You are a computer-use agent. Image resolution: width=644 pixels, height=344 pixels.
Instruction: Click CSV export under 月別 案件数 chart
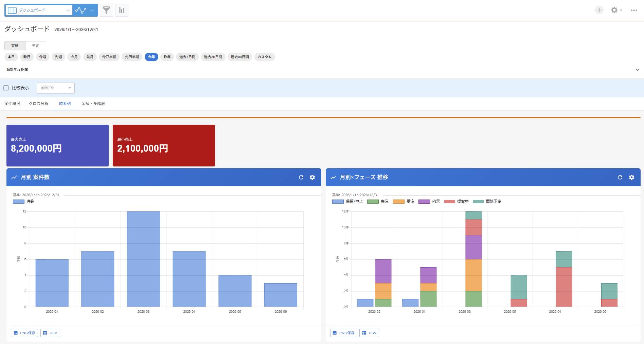point(50,333)
